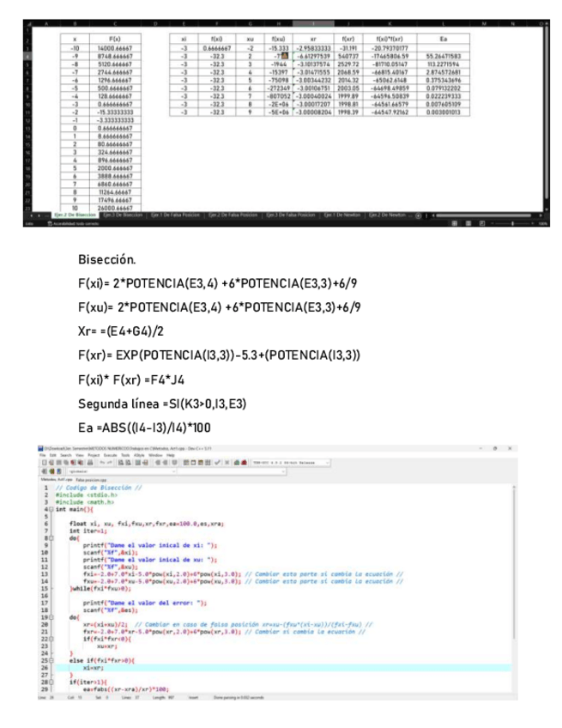Click the Redo arrow in Dev-C++ toolbar
Screen dimensions: 562x728
(110, 463)
